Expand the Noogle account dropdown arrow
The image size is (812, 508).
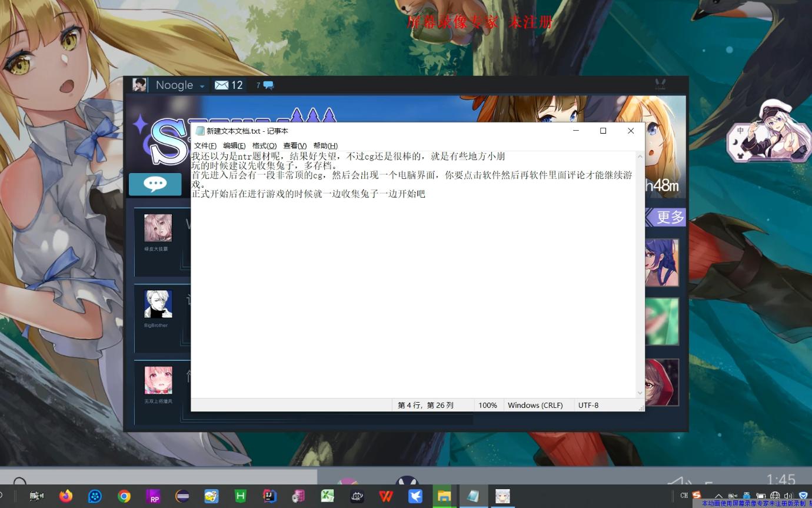coord(202,86)
